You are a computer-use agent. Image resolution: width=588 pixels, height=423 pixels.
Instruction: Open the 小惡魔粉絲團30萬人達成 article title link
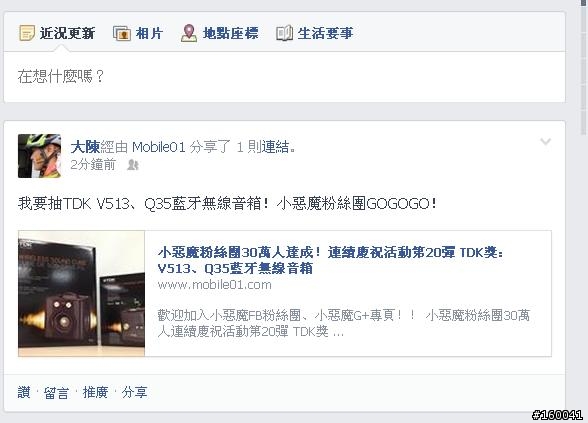point(330,260)
